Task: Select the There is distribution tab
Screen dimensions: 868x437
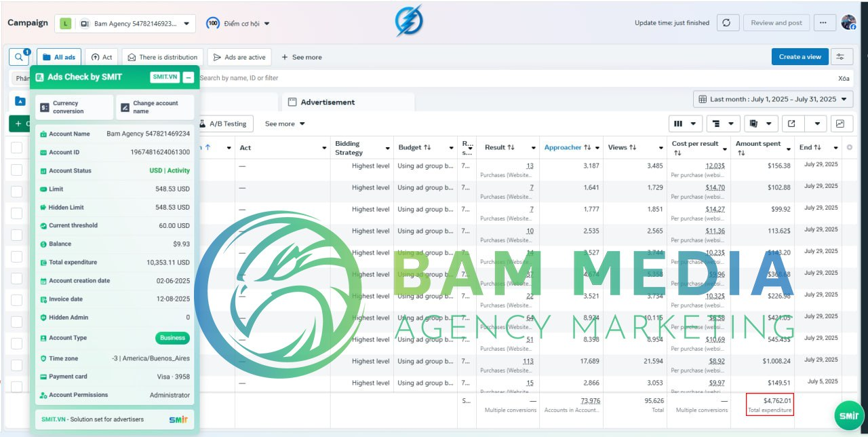Action: (163, 57)
